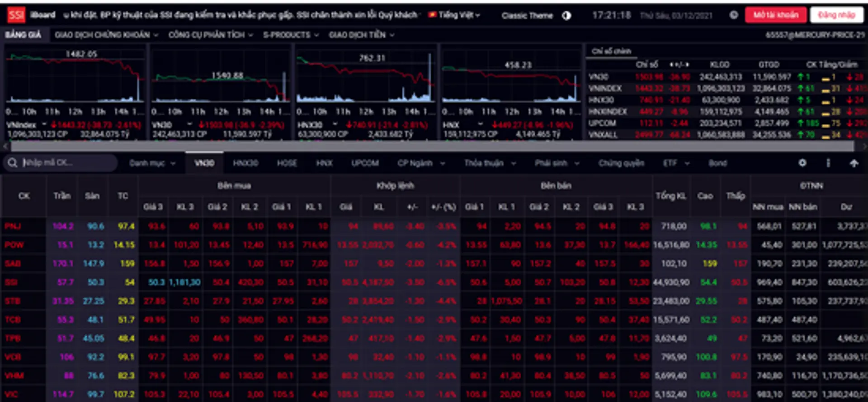
Task: Click the search magnifier icon
Action: [x=12, y=163]
